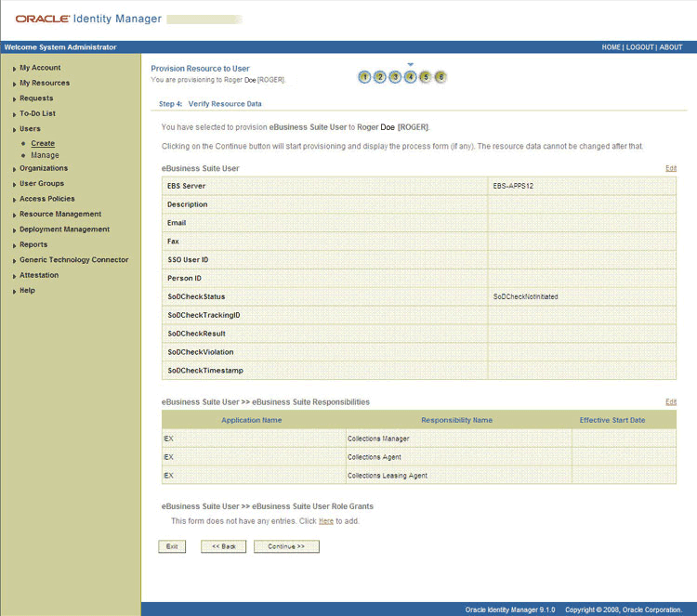Click Step 4: Verify Resource Data heading

coord(210,103)
